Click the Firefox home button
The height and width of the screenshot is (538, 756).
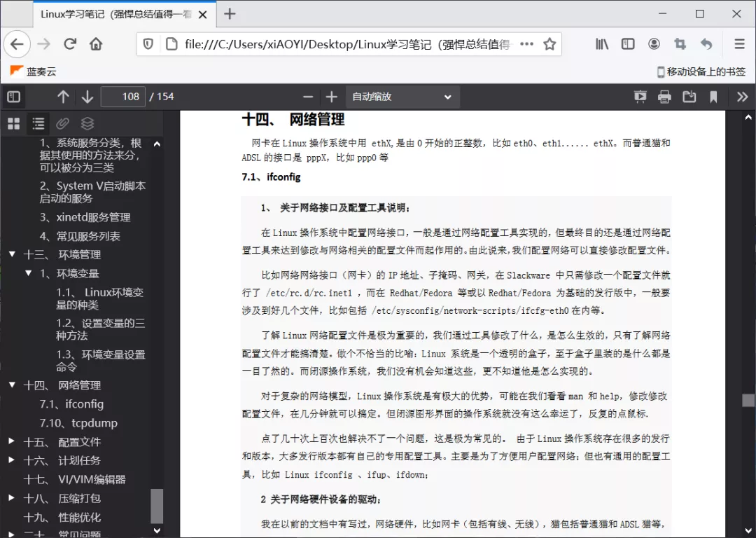[96, 44]
